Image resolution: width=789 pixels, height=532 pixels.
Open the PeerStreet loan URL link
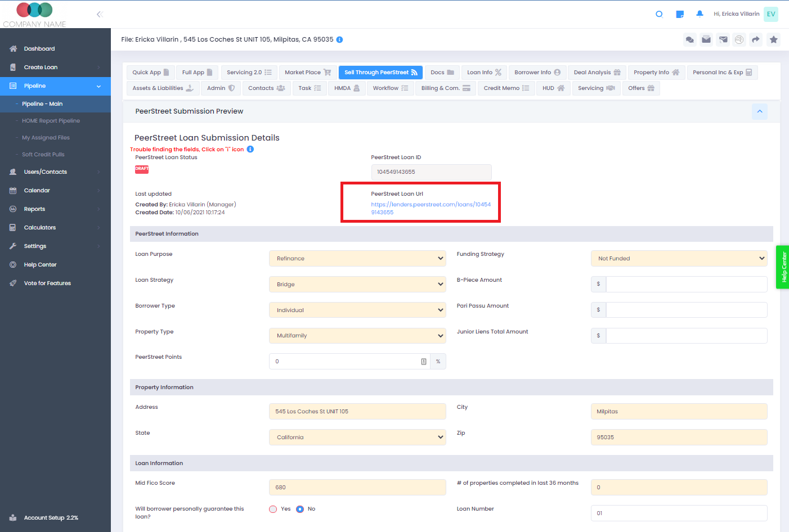click(431, 209)
